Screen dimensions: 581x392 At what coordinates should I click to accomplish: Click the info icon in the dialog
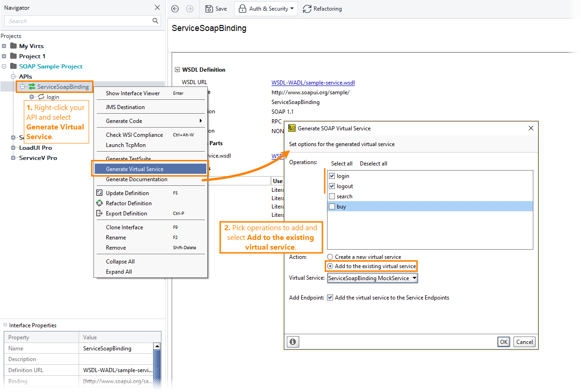293,342
